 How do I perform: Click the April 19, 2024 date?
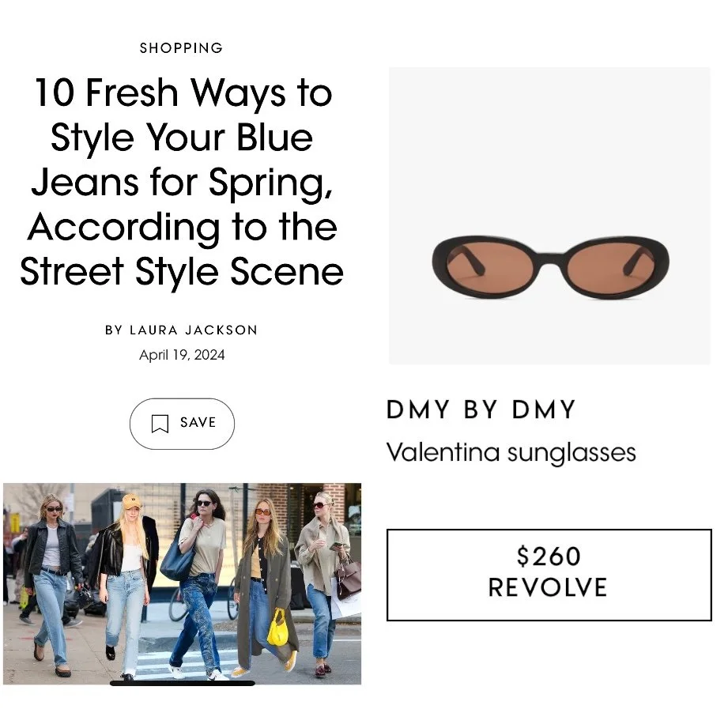coord(182,355)
